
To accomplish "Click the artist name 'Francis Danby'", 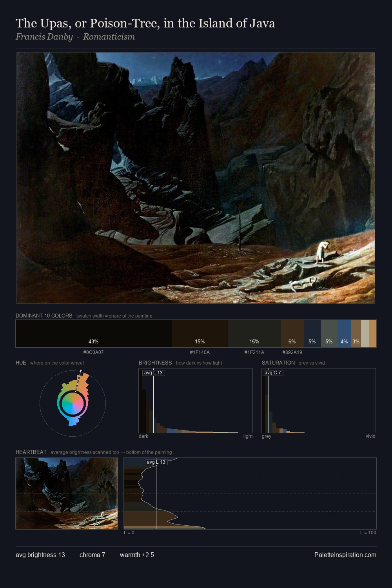I will tap(44, 37).
